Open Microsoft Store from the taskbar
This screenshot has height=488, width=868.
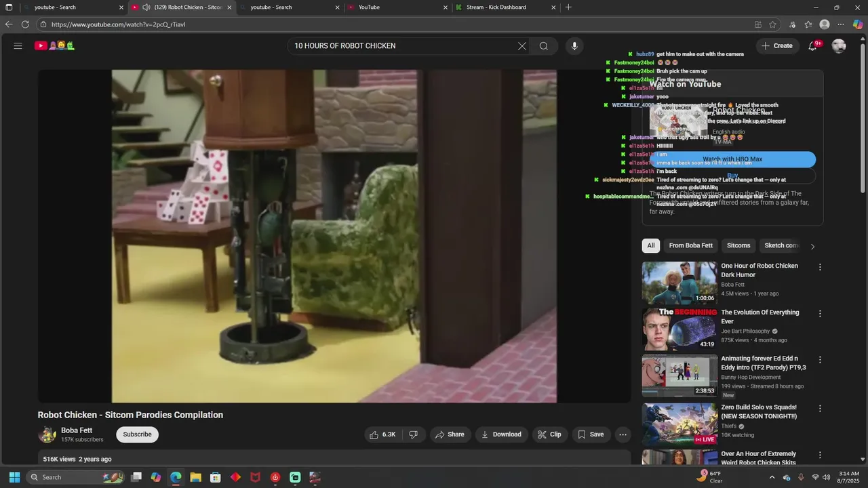pos(215,477)
